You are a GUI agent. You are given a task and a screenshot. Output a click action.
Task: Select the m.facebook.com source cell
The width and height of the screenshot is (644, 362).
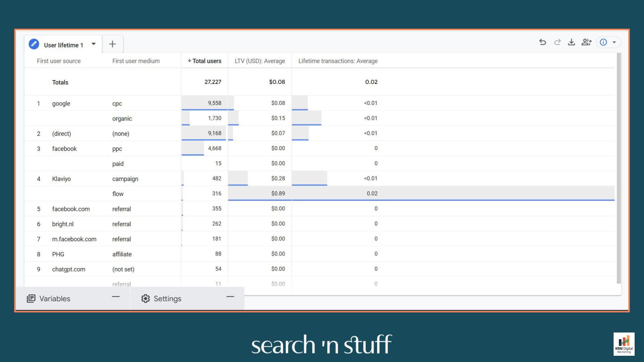(x=74, y=239)
